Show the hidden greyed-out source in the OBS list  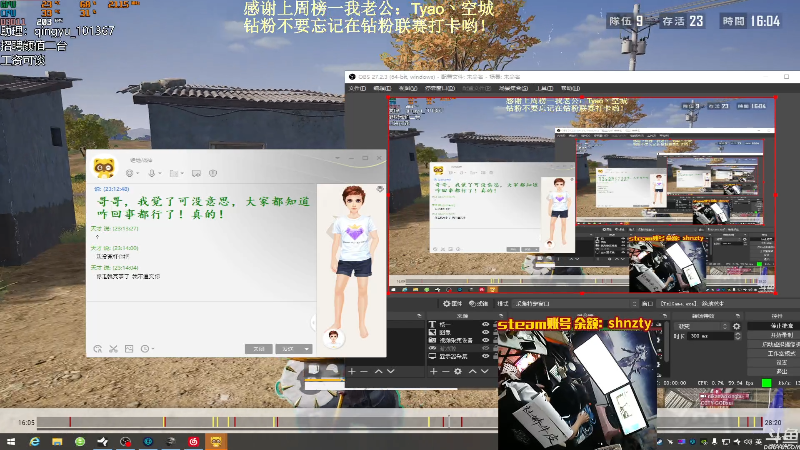(x=485, y=348)
